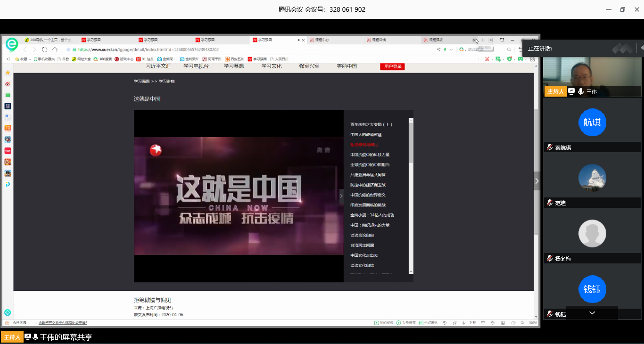
Task: Switch to the 课程详情 browser tab
Action: pos(391,40)
